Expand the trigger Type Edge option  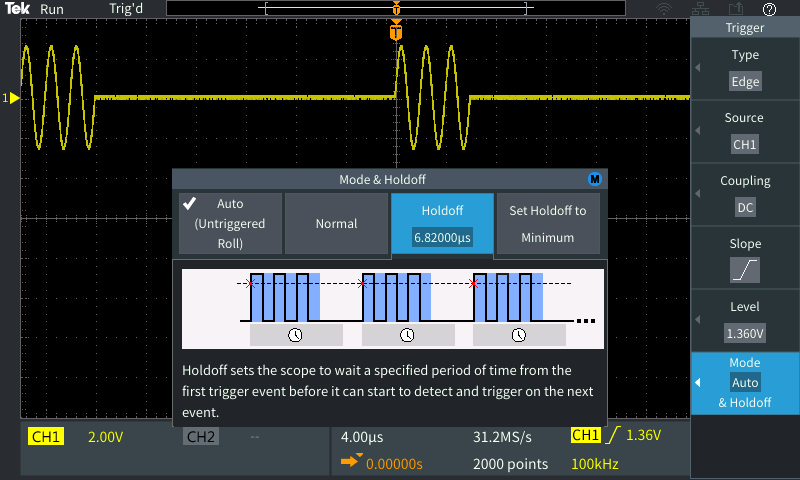[x=745, y=69]
